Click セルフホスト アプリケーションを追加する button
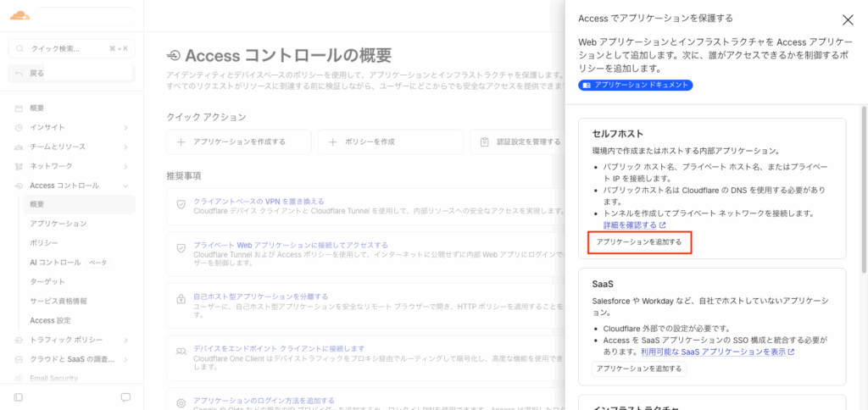Viewport: 868px width, 410px height. tap(639, 241)
